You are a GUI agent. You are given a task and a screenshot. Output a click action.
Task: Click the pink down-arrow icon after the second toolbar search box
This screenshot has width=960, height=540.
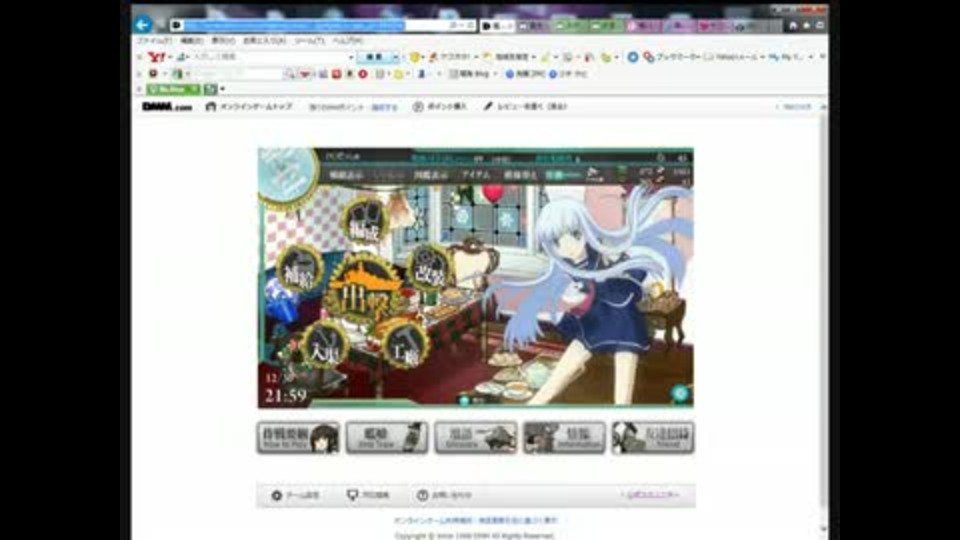(x=304, y=74)
